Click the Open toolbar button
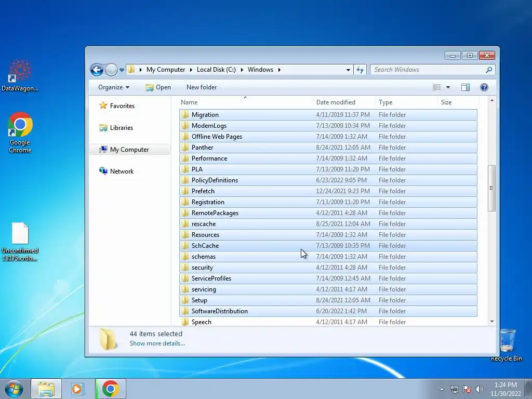532x399 pixels. [x=158, y=87]
